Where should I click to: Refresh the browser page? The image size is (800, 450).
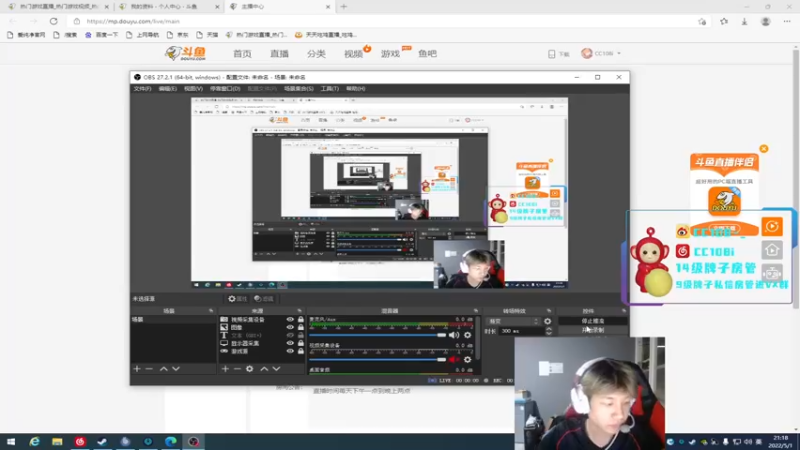[x=54, y=21]
